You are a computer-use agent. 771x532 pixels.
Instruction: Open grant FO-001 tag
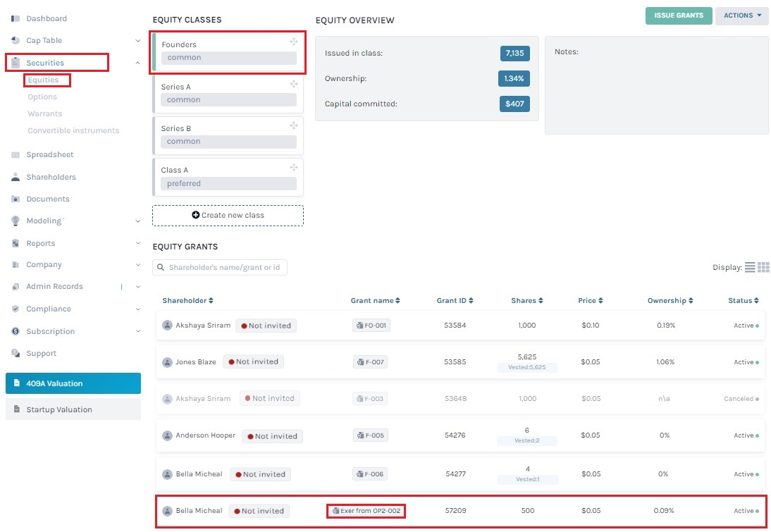pos(371,326)
